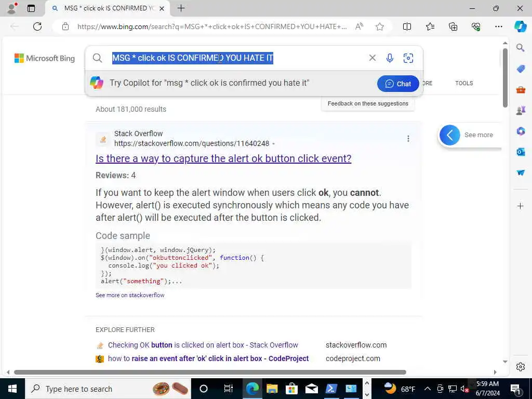This screenshot has width=532, height=399.
Task: Open Stack Overflow result options menu
Action: pos(408,138)
